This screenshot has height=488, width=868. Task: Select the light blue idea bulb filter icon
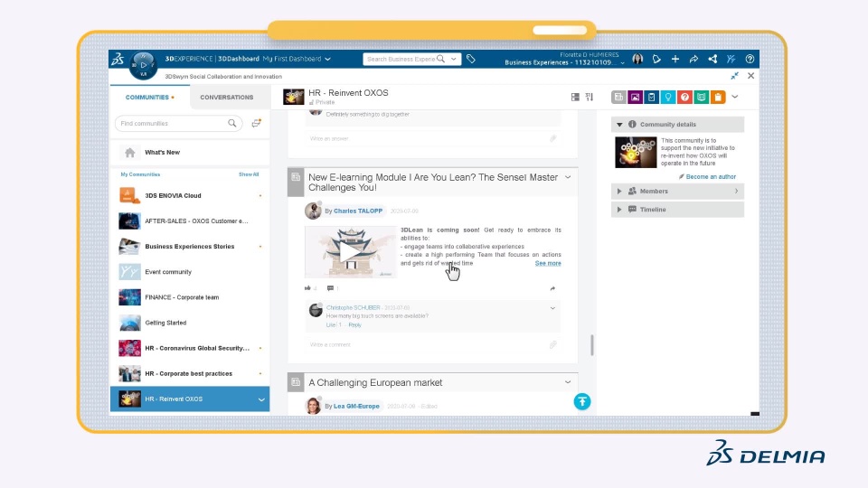(668, 97)
